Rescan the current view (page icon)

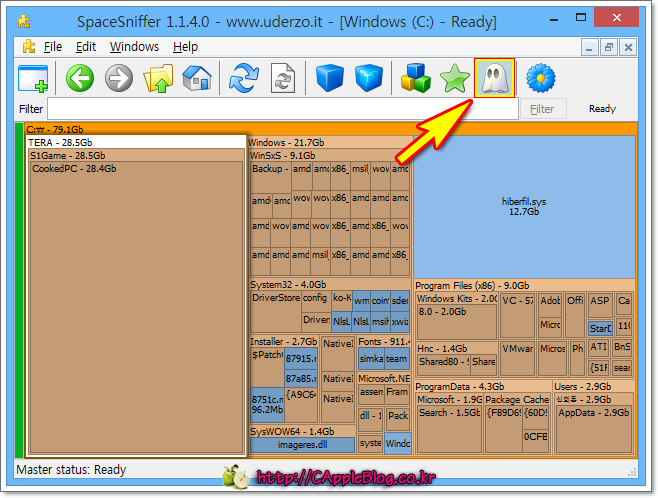click(283, 78)
